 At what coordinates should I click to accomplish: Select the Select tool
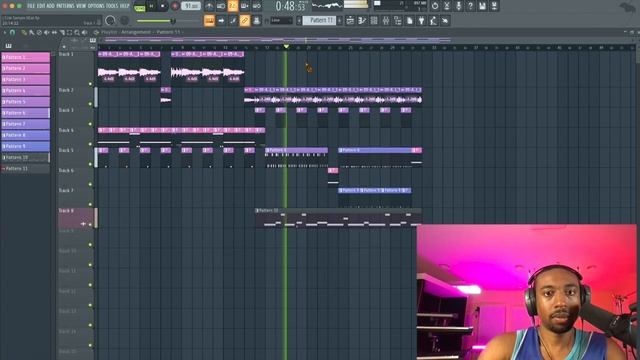click(x=69, y=32)
